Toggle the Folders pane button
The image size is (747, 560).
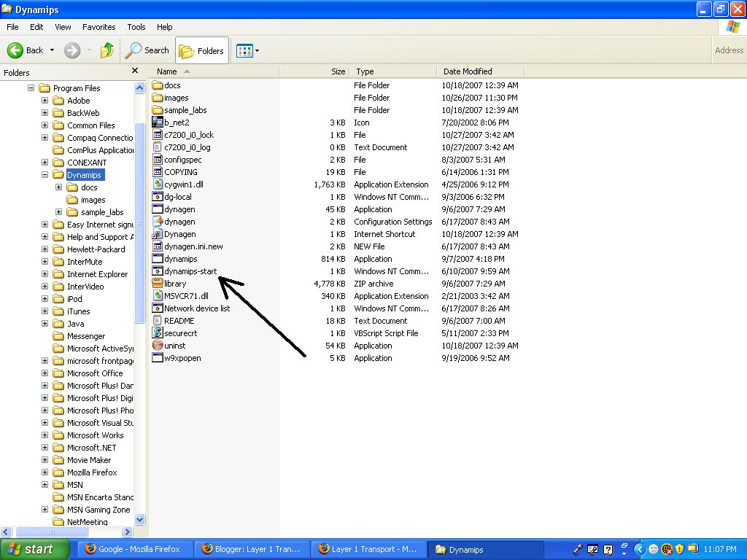(x=202, y=50)
